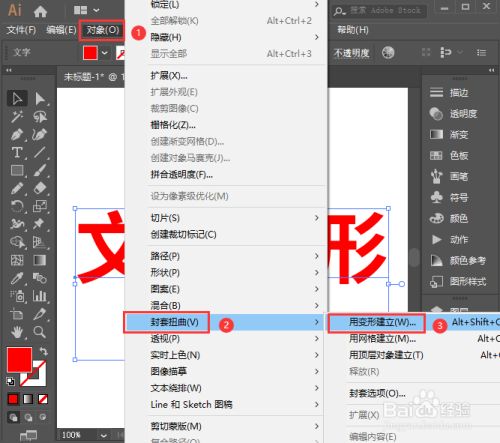Screen dimensions: 500x443
Task: Activate the red Fill swatch in toolbox
Action: [19, 359]
